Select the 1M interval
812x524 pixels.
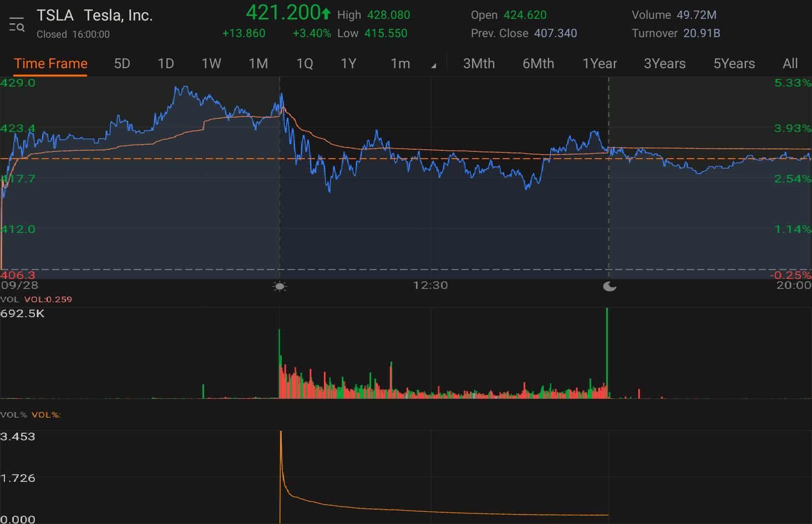click(x=258, y=63)
